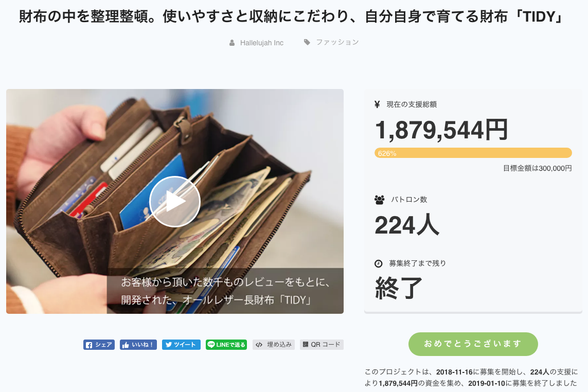Tweet the project with ツイート button

[x=181, y=345]
